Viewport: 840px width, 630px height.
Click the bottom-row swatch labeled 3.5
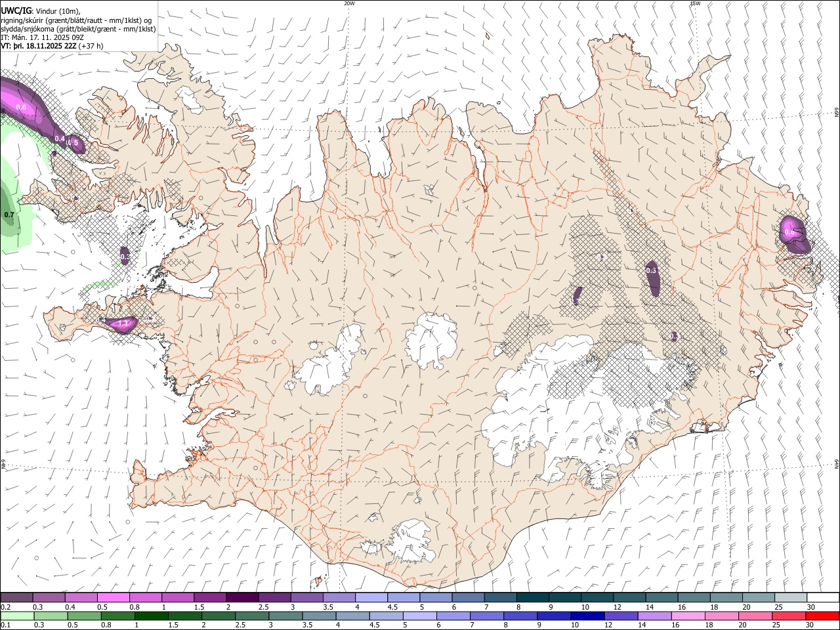tap(320, 616)
